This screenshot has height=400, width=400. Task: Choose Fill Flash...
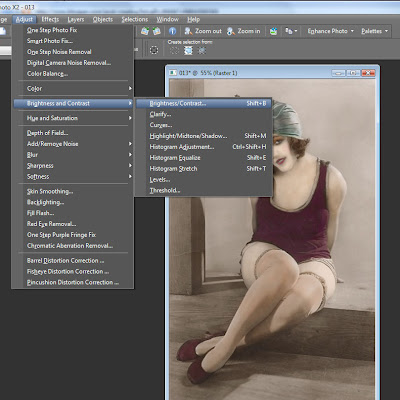(x=73, y=213)
